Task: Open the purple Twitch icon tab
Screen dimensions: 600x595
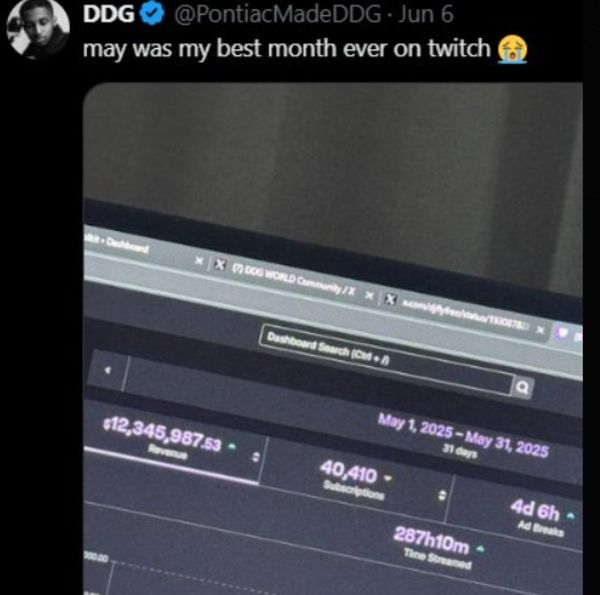Action: (562, 333)
